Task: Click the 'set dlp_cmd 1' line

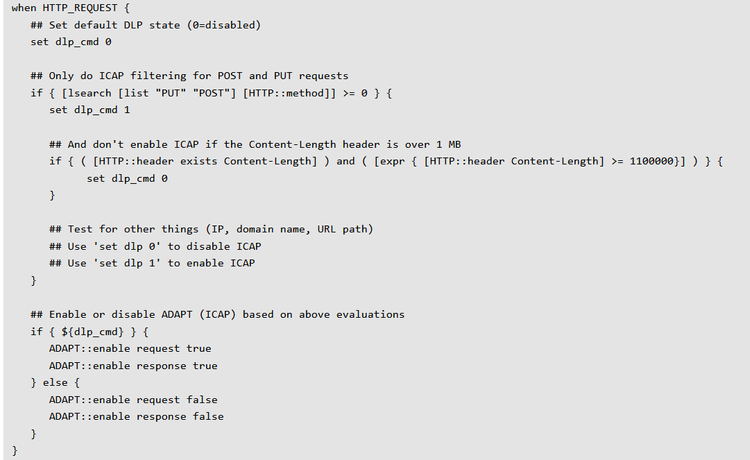Action: coord(90,110)
